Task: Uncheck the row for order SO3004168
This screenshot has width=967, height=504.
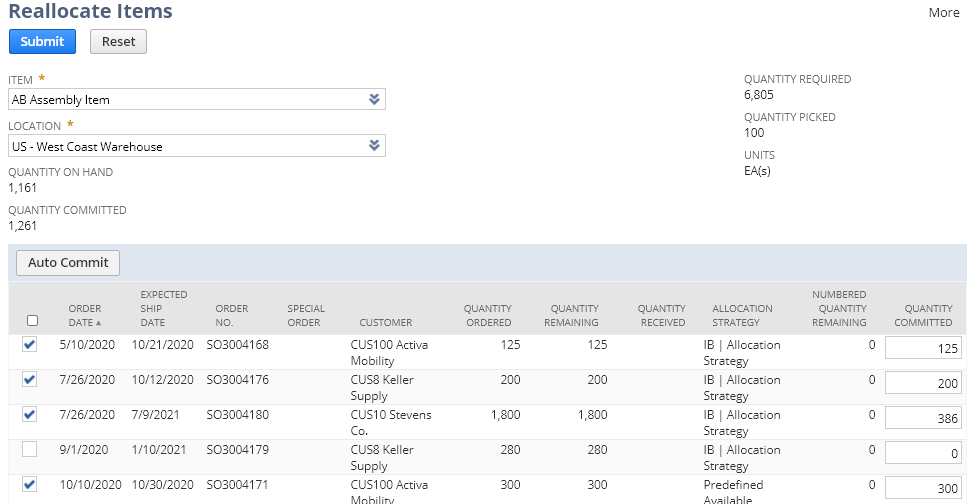Action: [30, 345]
